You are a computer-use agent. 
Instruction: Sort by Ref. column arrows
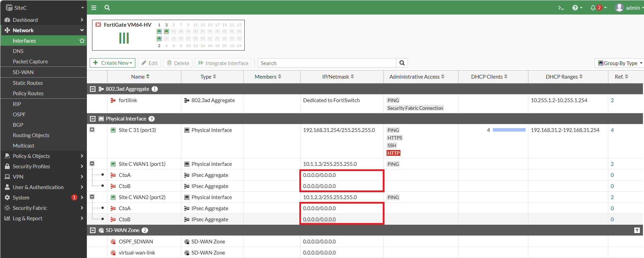click(627, 77)
